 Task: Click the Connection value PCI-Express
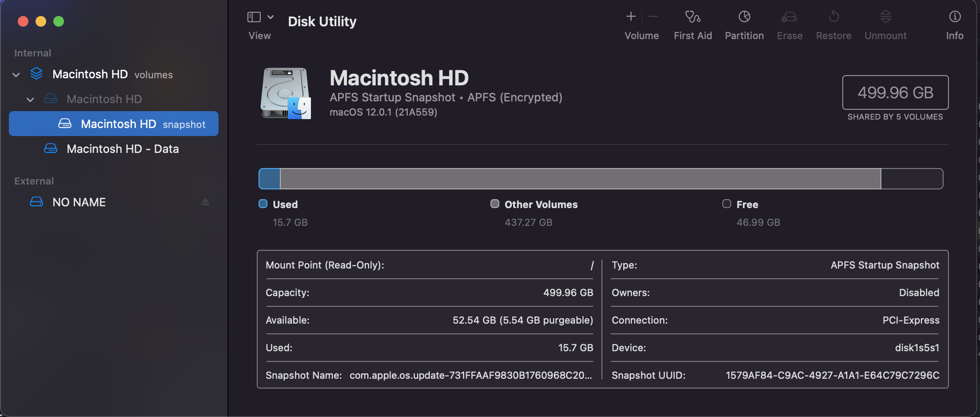(911, 320)
